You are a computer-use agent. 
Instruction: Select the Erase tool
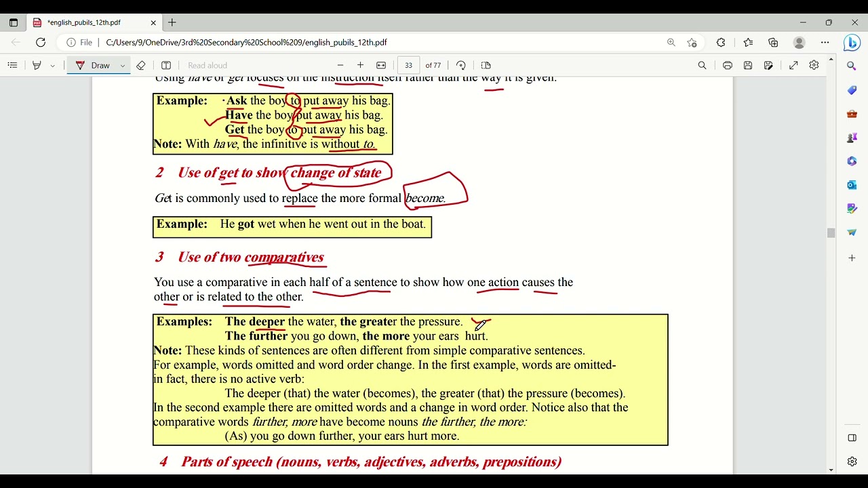141,65
